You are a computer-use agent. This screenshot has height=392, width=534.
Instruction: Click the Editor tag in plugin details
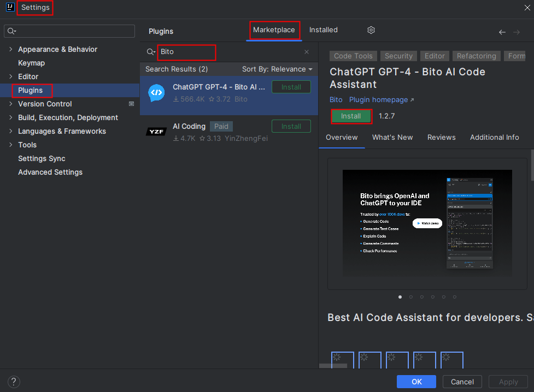[x=435, y=56]
